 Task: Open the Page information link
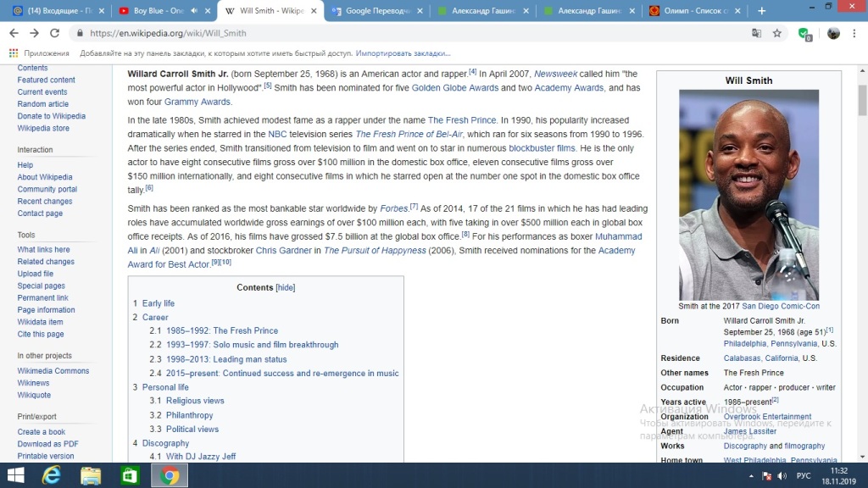(46, 310)
